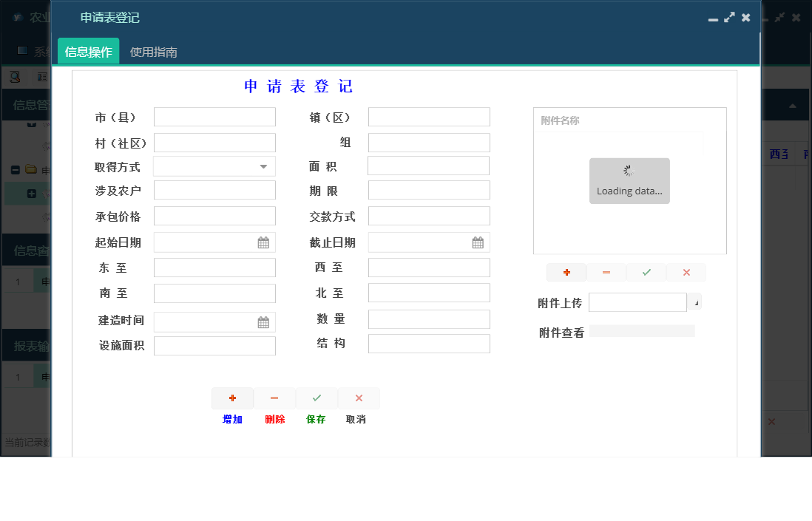Image resolution: width=812 pixels, height=521 pixels.
Task: Click the checkmark icon under the attachment panel
Action: tap(646, 272)
